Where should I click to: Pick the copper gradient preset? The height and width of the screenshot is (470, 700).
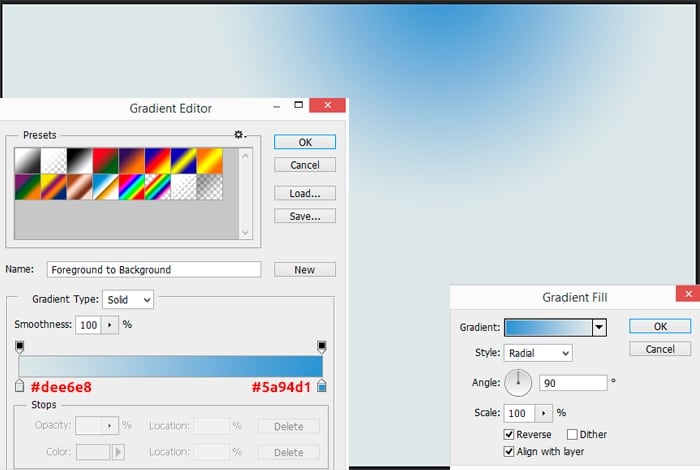79,186
